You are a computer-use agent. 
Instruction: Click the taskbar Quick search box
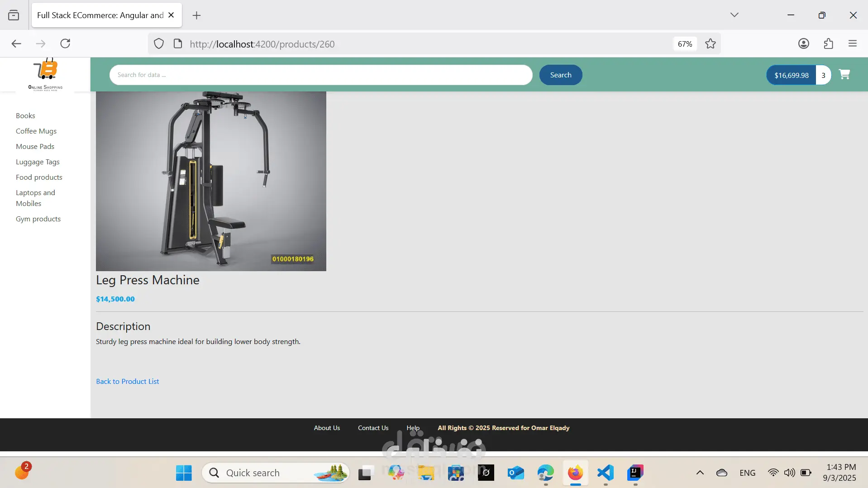point(276,473)
